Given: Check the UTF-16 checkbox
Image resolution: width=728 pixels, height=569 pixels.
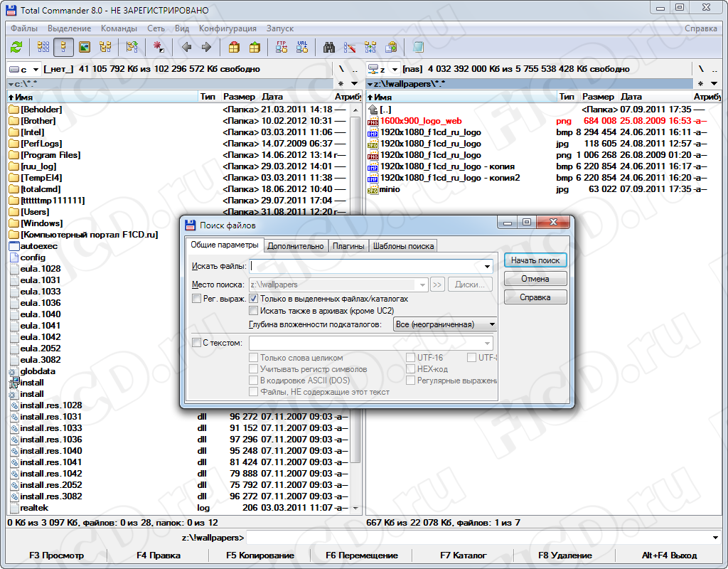Looking at the screenshot, I should (410, 358).
